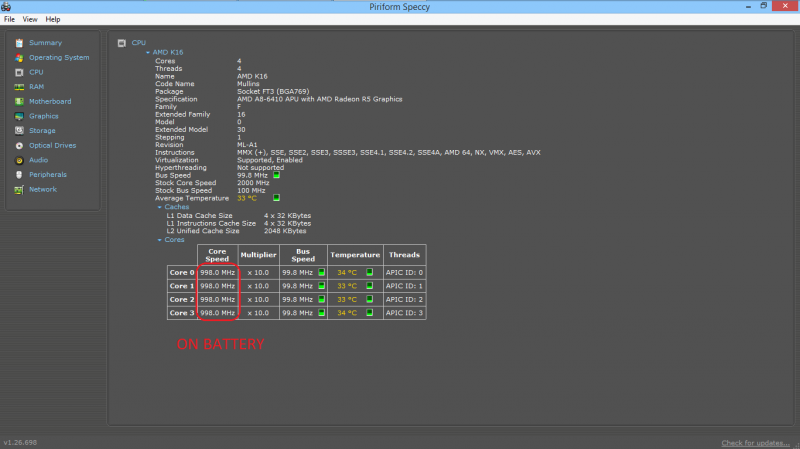Minimize the Speccy window

(x=748, y=6)
